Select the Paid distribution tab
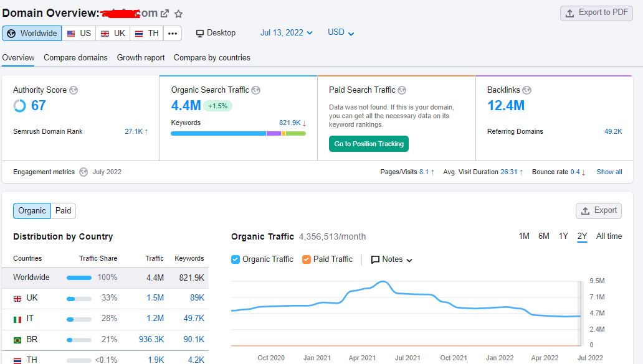 (x=63, y=211)
